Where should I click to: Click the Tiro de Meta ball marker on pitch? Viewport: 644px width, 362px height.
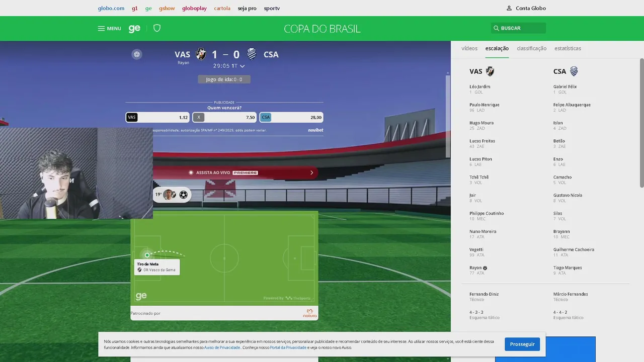(147, 255)
